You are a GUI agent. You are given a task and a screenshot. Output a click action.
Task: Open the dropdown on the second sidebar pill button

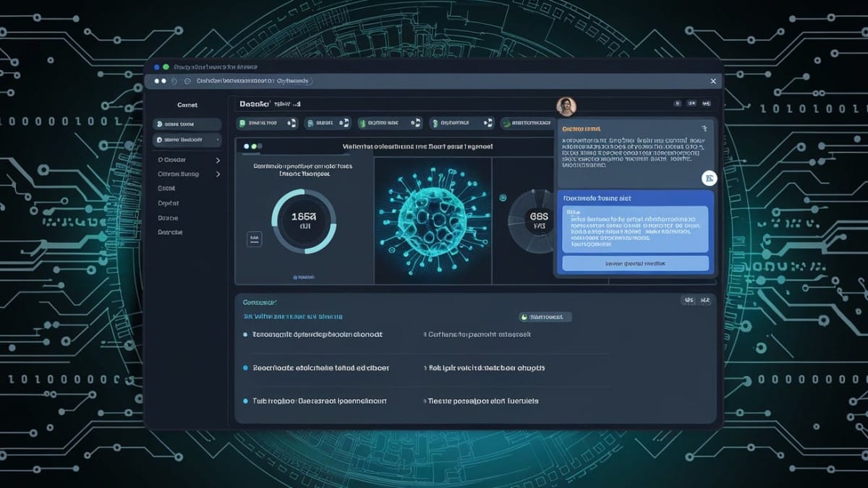pyautogui.click(x=218, y=140)
